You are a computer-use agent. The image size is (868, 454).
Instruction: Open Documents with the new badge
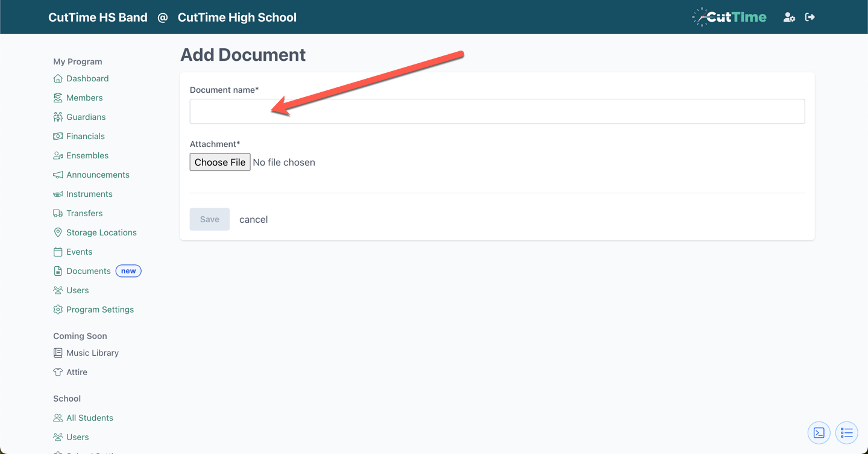click(x=89, y=271)
